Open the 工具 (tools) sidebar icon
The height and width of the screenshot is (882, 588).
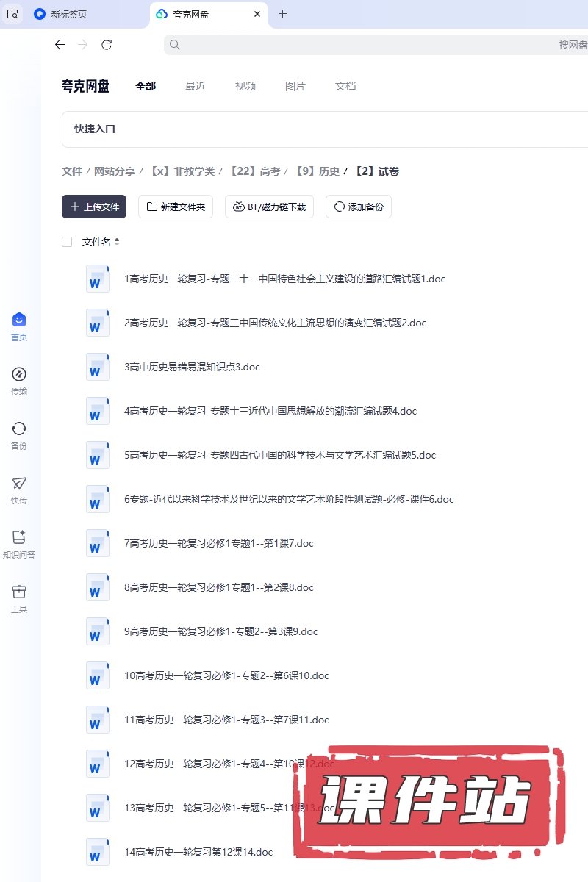click(19, 592)
